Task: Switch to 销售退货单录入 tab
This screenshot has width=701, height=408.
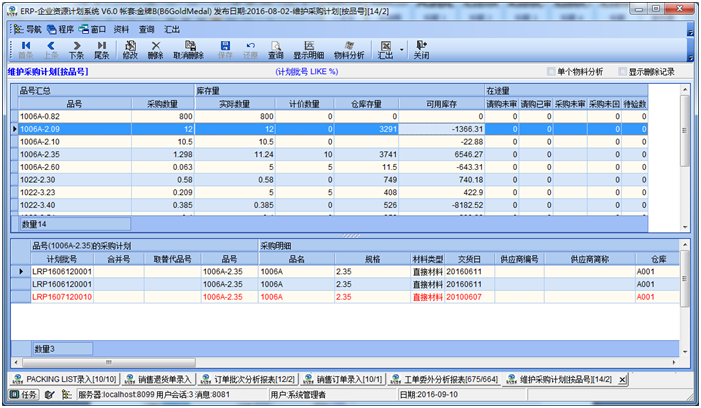Action: (159, 379)
